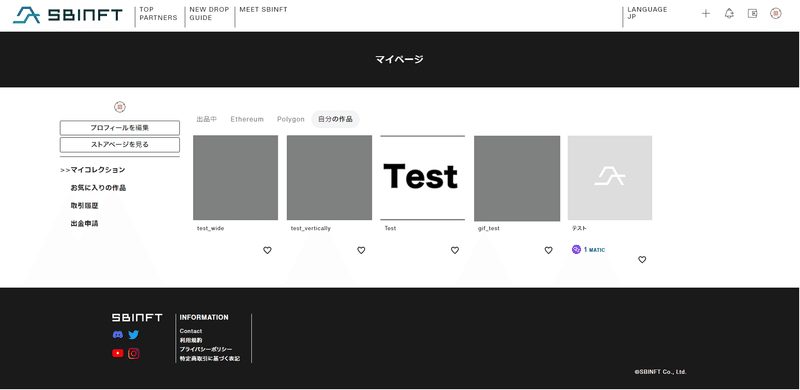Open the Twitter icon in footer
This screenshot has height=390, width=800.
click(134, 335)
